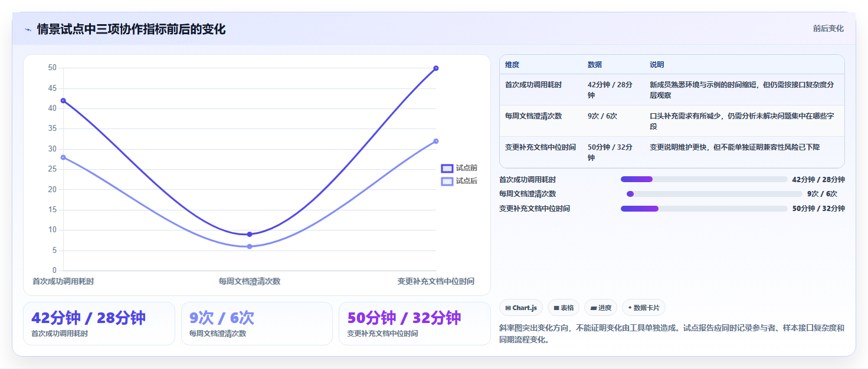Click the Chart.js tag chip
Image resolution: width=868 pixels, height=369 pixels.
pos(521,308)
